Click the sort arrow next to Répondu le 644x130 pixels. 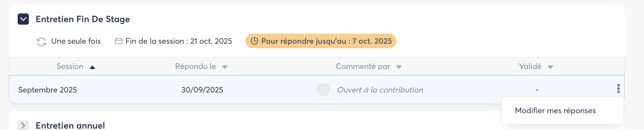(225, 67)
